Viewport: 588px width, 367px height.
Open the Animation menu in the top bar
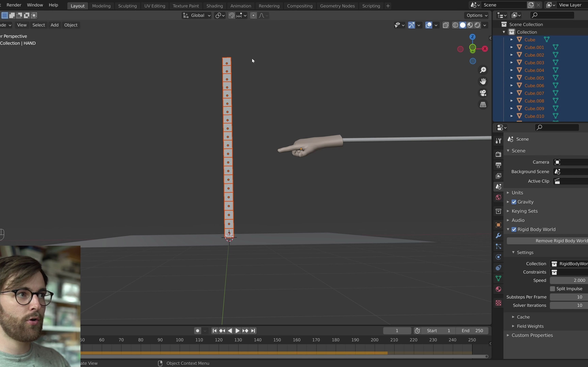coord(240,5)
